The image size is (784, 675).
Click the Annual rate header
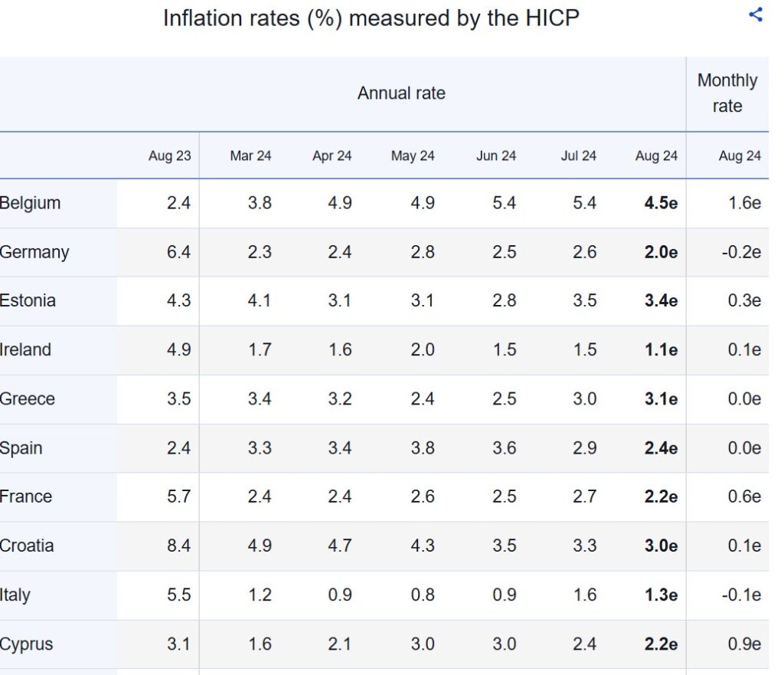401,93
